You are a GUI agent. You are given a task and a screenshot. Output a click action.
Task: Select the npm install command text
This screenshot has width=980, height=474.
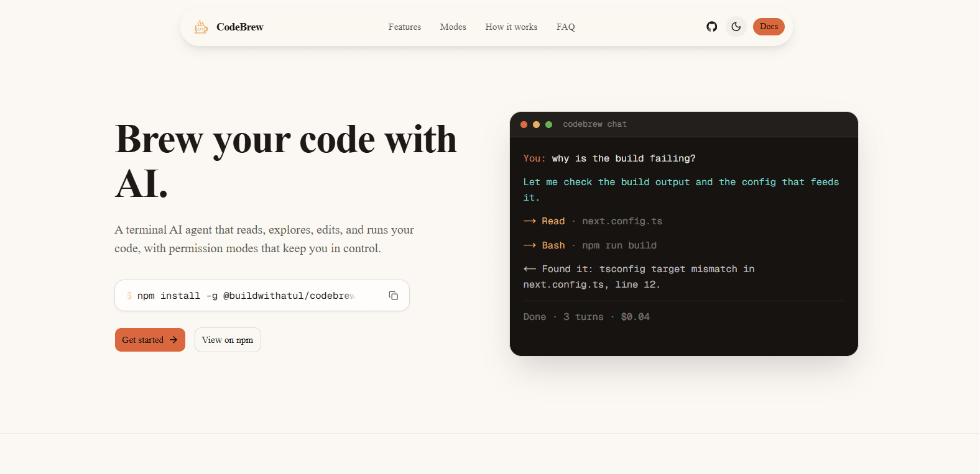pos(246,296)
